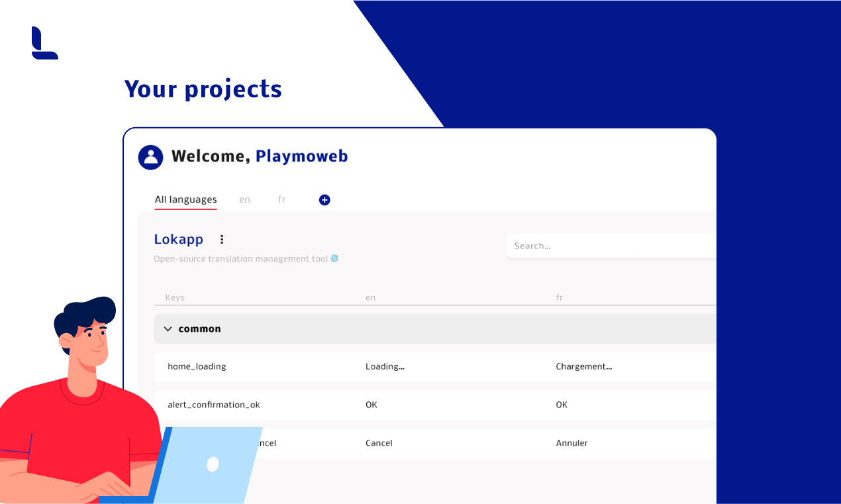The width and height of the screenshot is (841, 504).
Task: Edit the en OK value in alert_confirmation_ok row
Action: 371,405
